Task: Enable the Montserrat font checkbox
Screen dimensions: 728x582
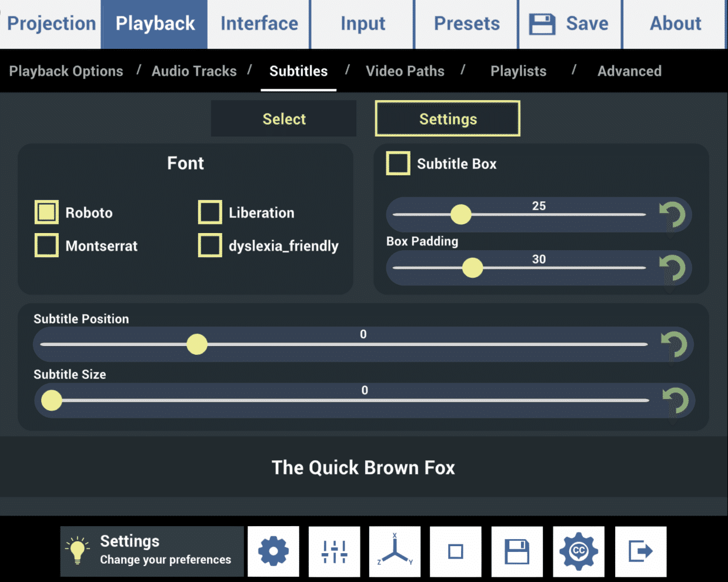Action: (46, 245)
